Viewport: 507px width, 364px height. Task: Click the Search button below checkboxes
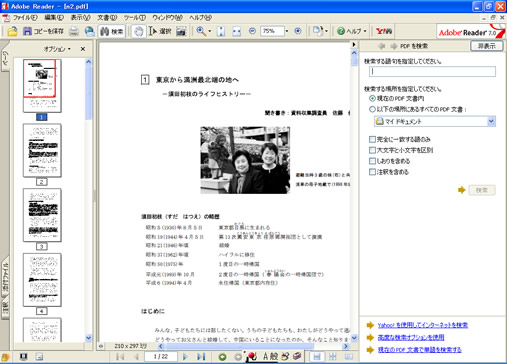coord(482,190)
